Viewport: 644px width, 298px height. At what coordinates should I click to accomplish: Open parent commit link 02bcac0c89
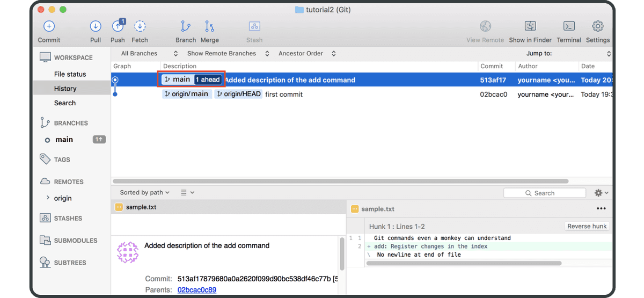tap(196, 290)
